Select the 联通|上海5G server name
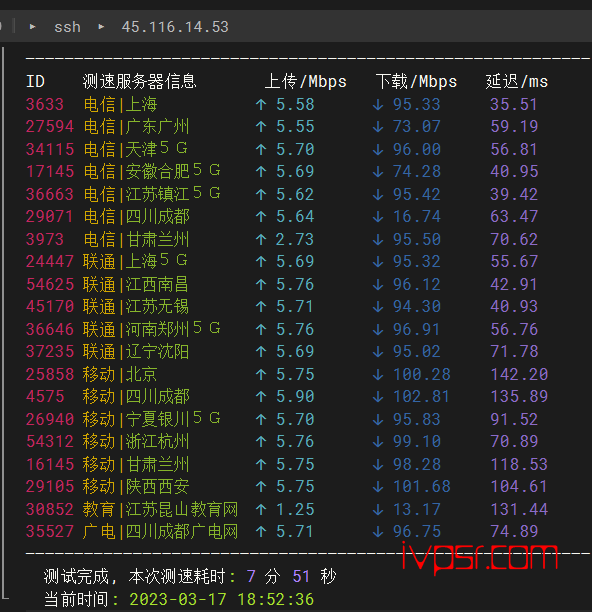 coord(135,261)
